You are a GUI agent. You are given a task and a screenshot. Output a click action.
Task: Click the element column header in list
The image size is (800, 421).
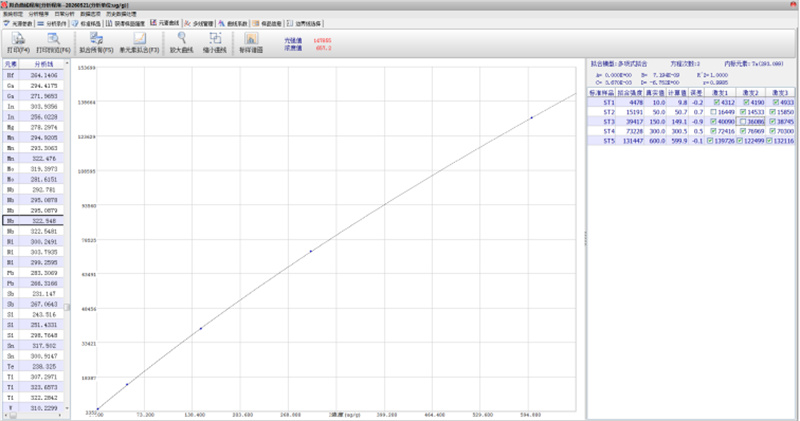[x=11, y=64]
